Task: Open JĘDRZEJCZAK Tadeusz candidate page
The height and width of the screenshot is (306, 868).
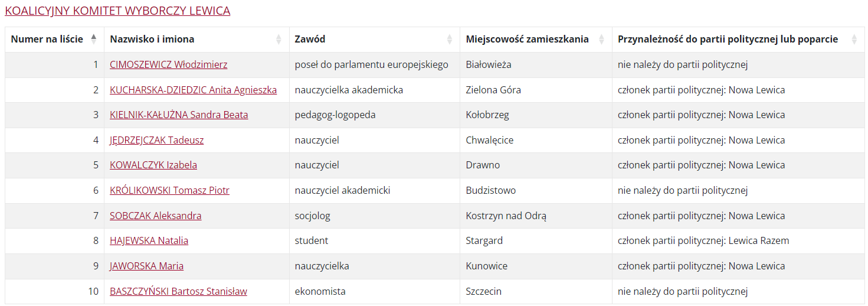Action: click(x=156, y=141)
